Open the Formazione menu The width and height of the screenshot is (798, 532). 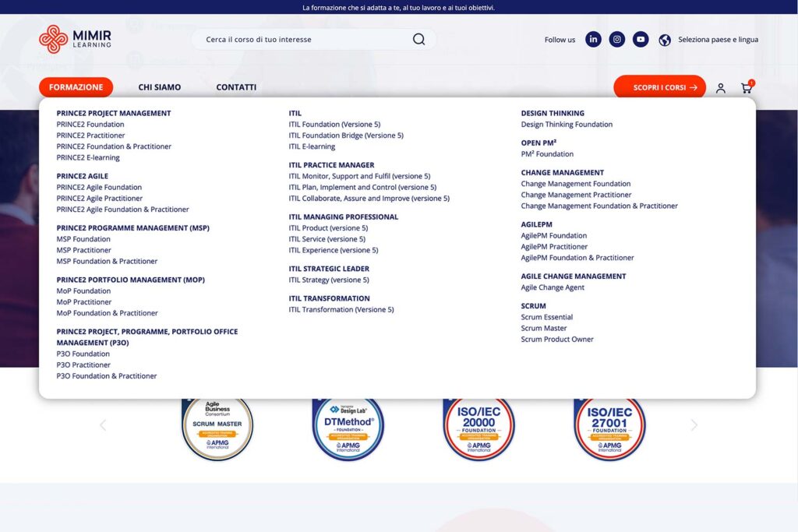76,87
